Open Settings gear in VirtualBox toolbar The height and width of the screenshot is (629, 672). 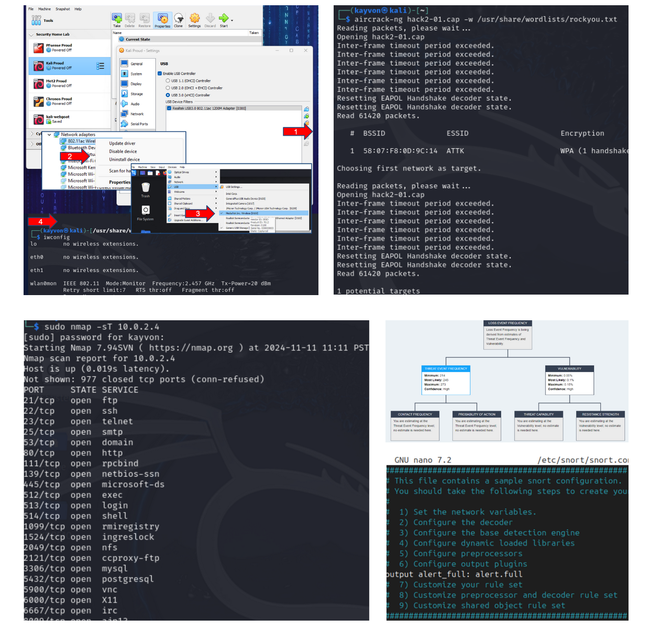click(x=194, y=19)
